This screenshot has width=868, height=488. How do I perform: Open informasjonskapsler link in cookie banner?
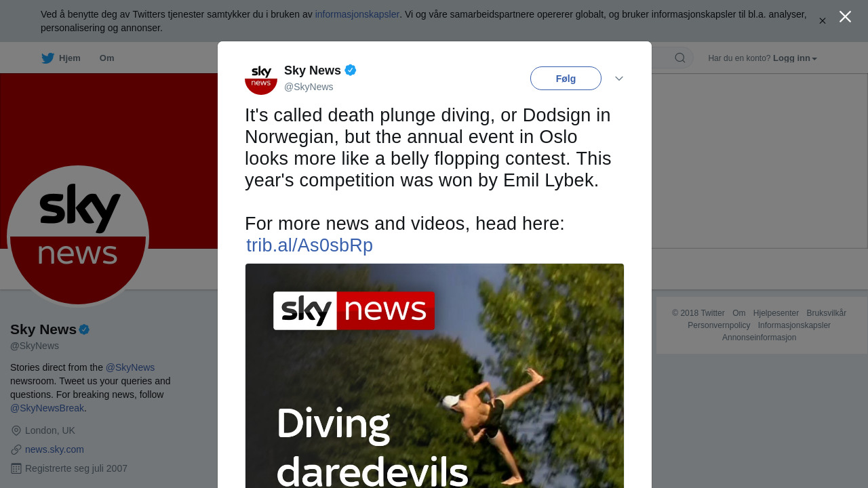pos(357,14)
